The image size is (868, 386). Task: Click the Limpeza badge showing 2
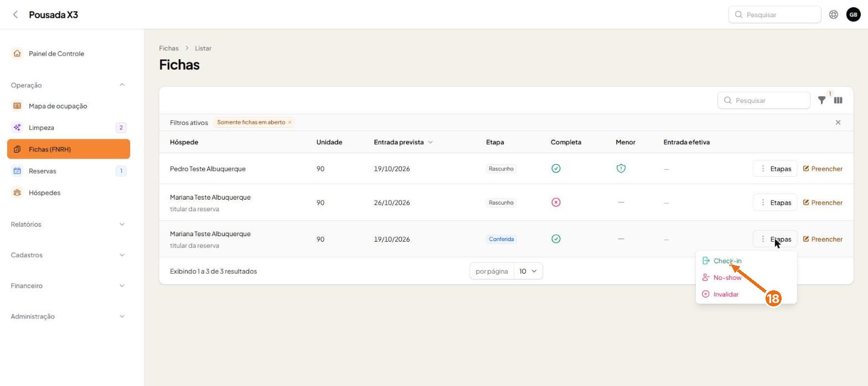(121, 128)
